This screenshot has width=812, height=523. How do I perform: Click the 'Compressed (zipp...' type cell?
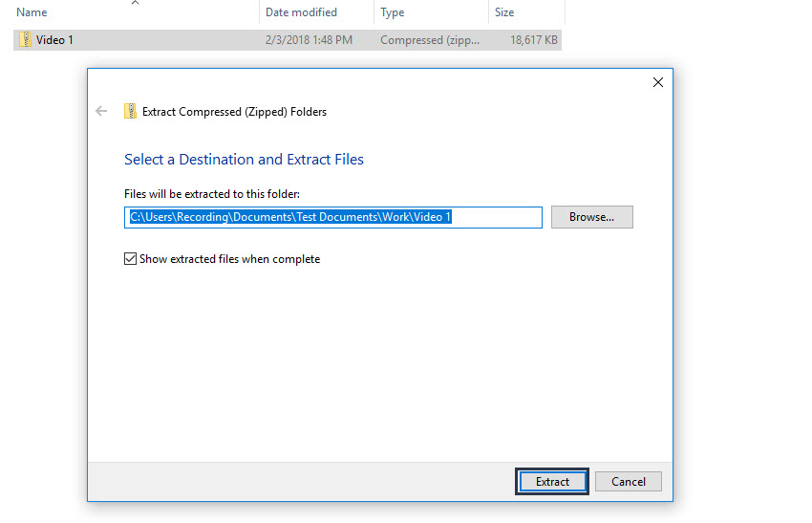[430, 40]
